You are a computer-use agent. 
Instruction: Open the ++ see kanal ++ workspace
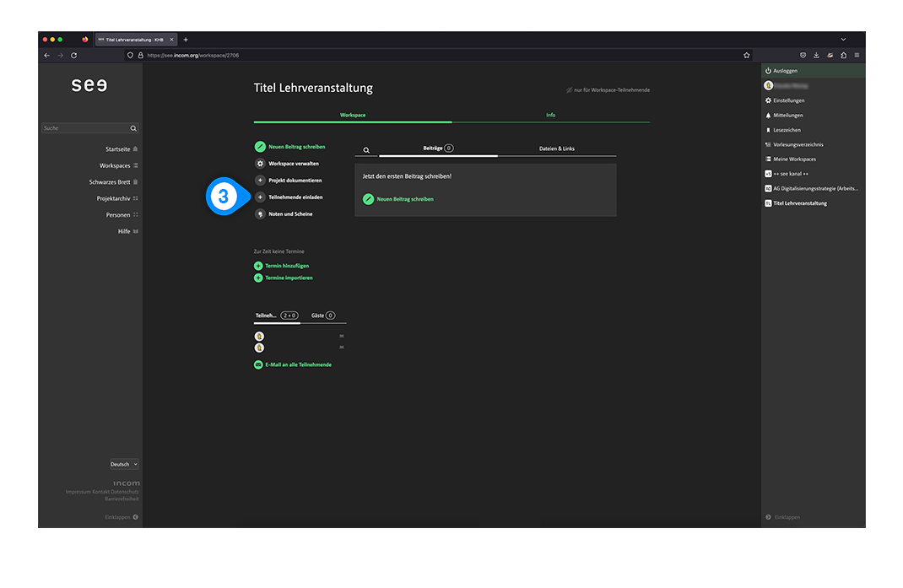pos(786,174)
